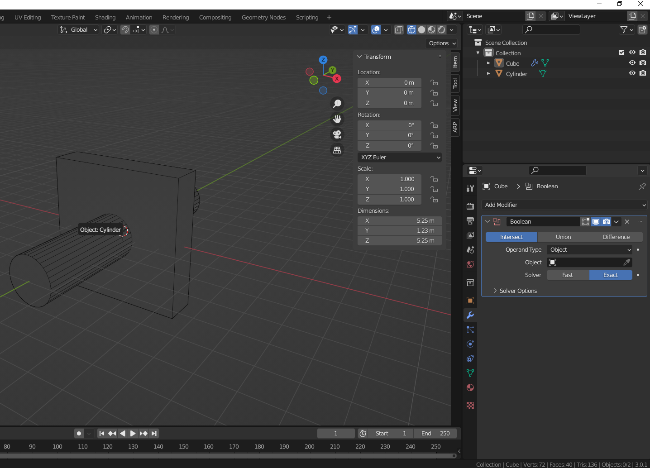
Task: Expand the Cube item in outliner
Action: coord(488,63)
